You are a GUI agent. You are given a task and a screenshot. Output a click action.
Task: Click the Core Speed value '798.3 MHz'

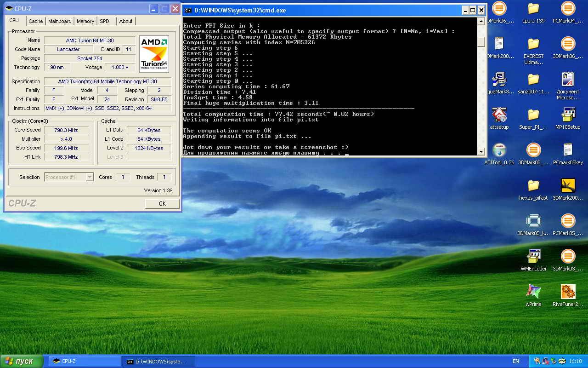66,130
